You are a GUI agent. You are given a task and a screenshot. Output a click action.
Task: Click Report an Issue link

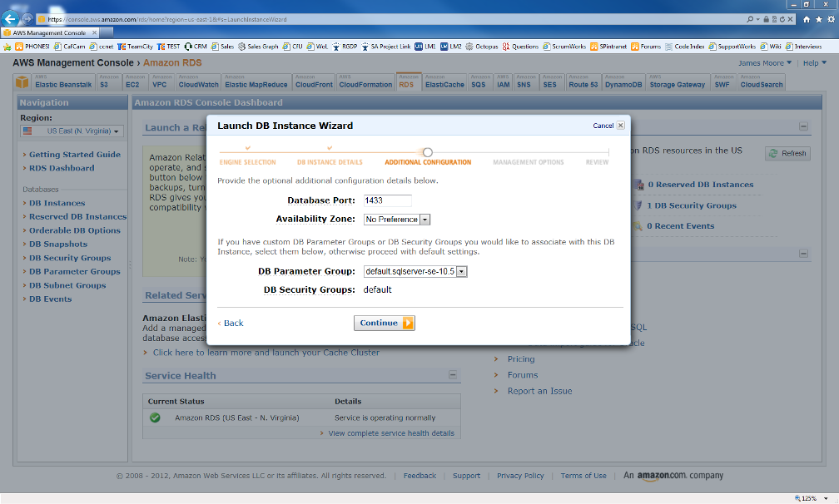pyautogui.click(x=540, y=391)
